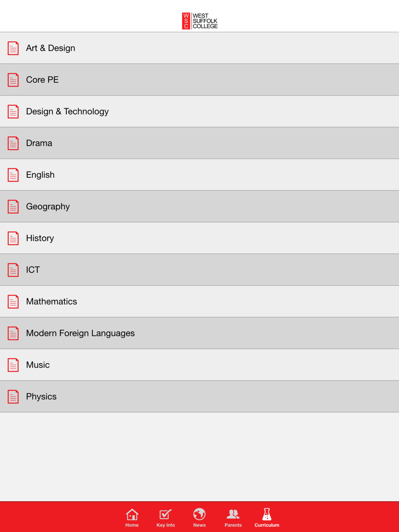Screen dimensions: 399x532
Task: Open the ICT subject page
Action: pyautogui.click(x=199, y=270)
